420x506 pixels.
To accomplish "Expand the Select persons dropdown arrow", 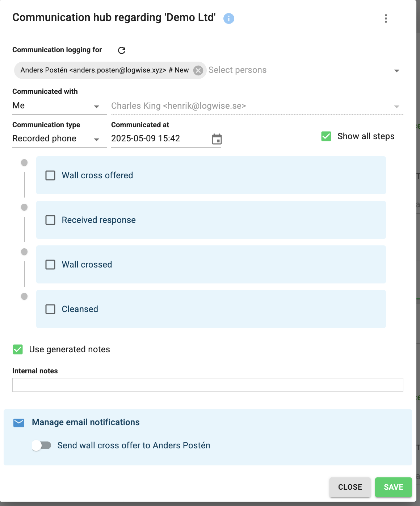I will (397, 71).
